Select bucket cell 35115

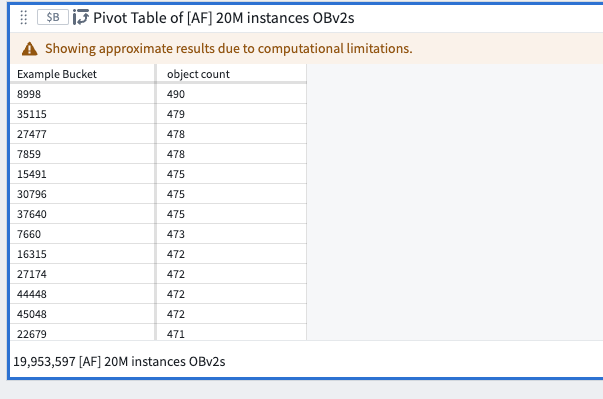coord(82,114)
